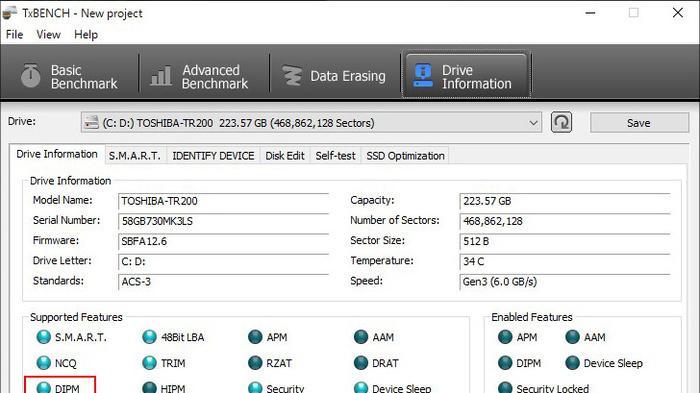
Task: Click the Advanced Benchmark bar chart icon
Action: pos(161,76)
